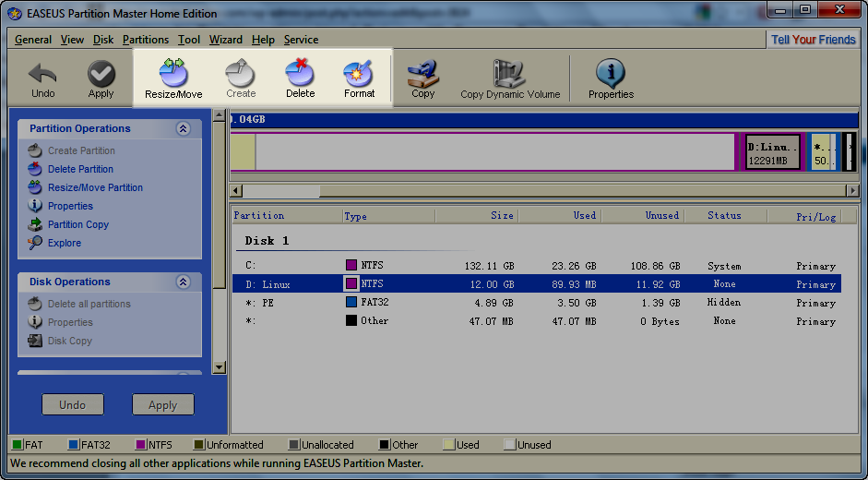Open the Partitions menu
868x480 pixels.
tap(146, 40)
